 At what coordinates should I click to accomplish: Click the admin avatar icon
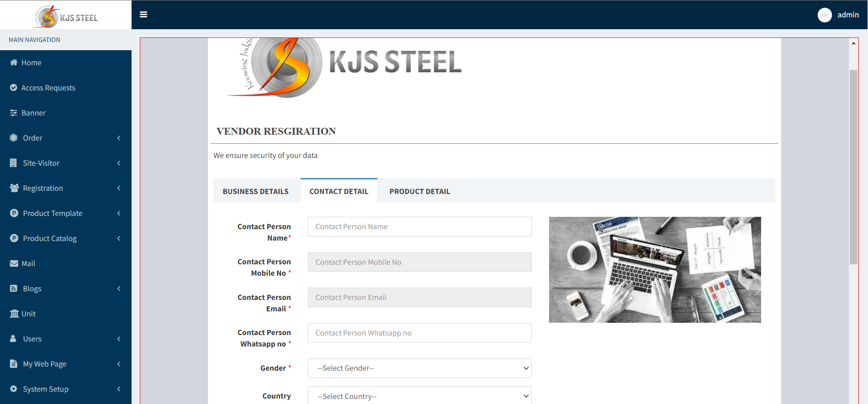825,15
